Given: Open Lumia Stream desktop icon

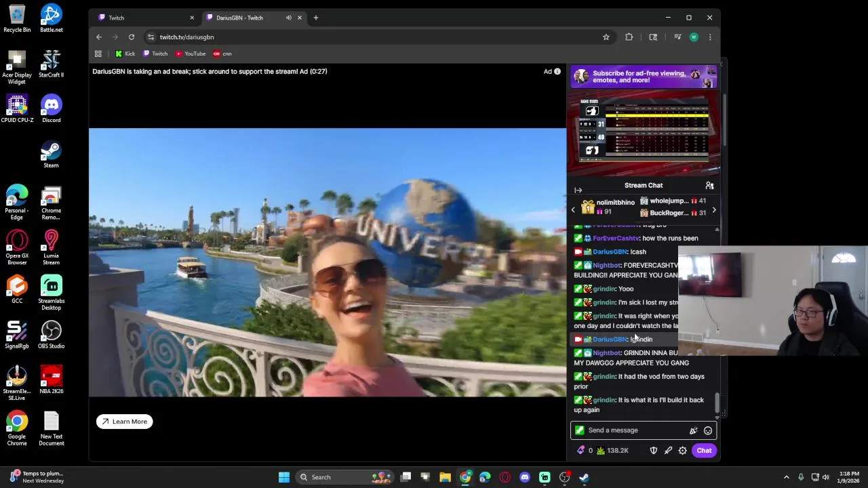Looking at the screenshot, I should click(x=52, y=248).
